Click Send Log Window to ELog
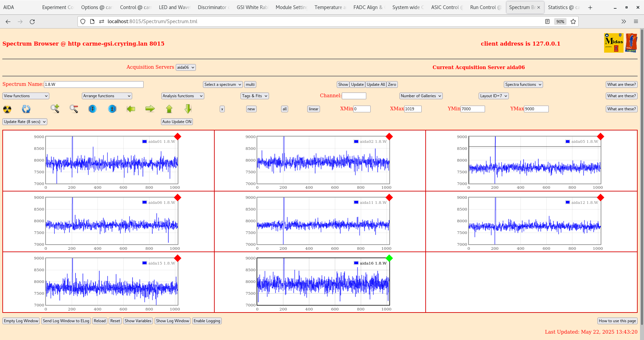This screenshot has height=340, width=644. [x=66, y=321]
